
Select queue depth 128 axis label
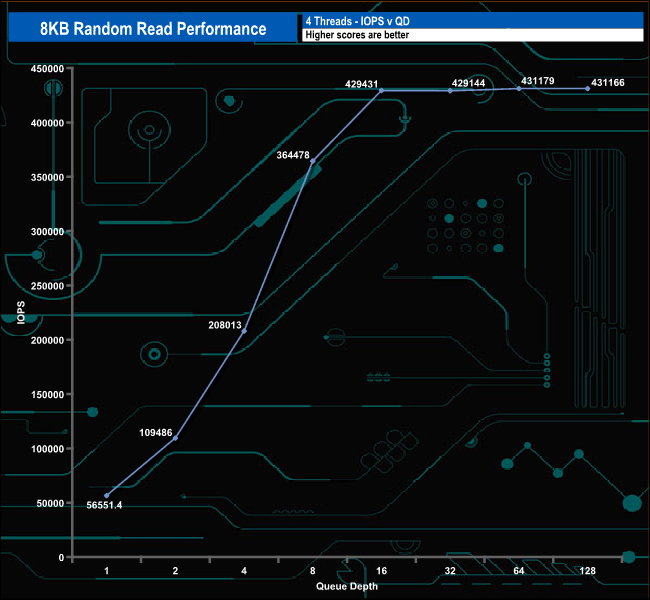588,571
